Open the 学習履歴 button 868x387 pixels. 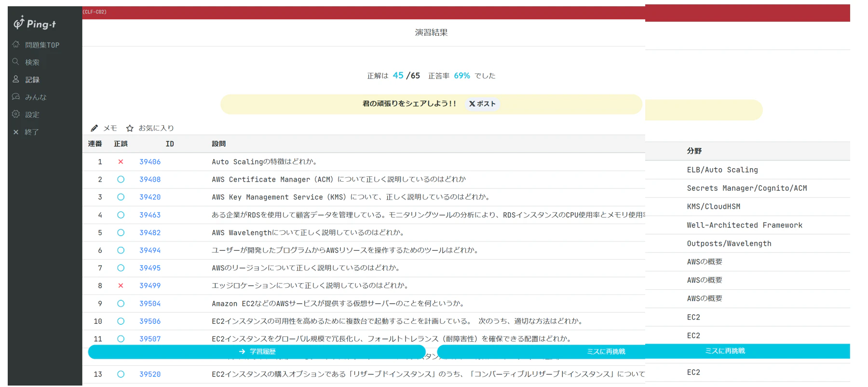(257, 351)
